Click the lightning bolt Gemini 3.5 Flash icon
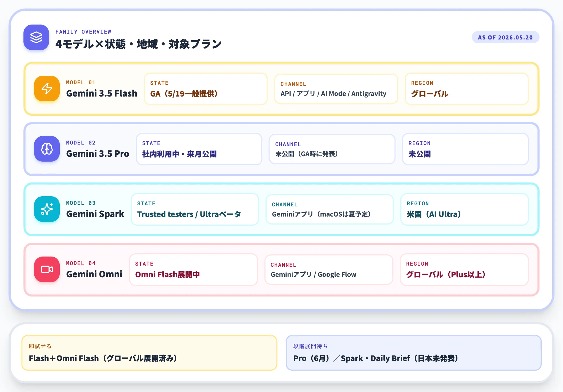Image resolution: width=563 pixels, height=392 pixels. point(47,89)
